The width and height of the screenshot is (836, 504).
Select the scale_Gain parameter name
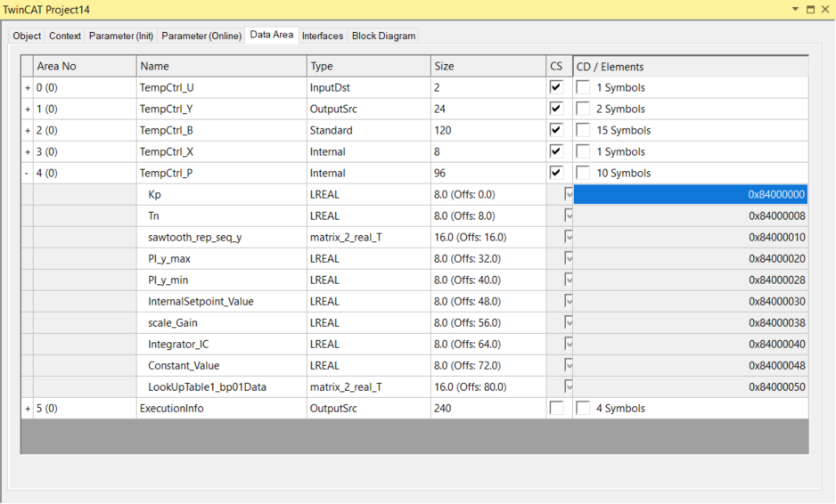(173, 323)
